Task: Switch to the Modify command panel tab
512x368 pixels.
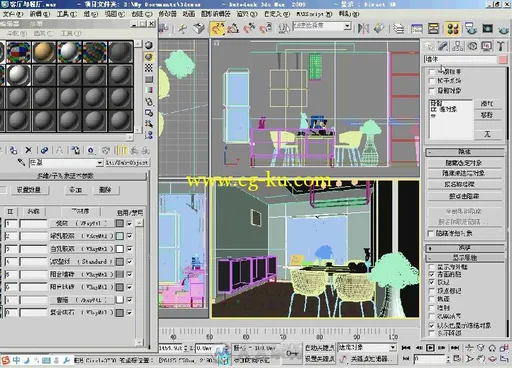Action: [x=443, y=46]
